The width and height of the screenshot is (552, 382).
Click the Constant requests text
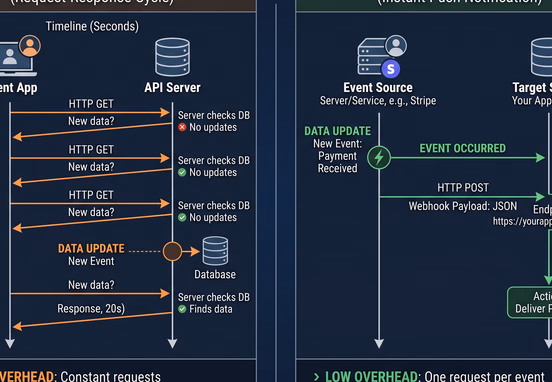click(111, 377)
